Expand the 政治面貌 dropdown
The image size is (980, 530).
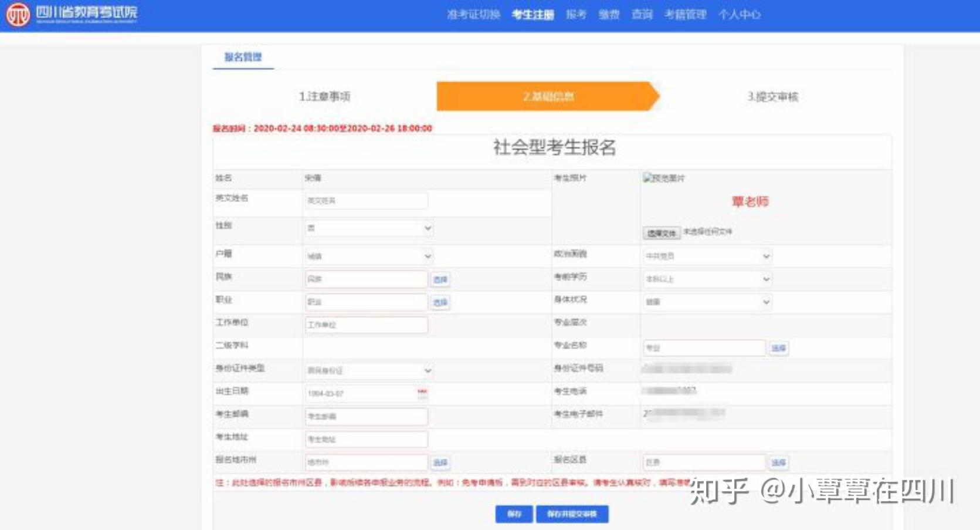707,256
